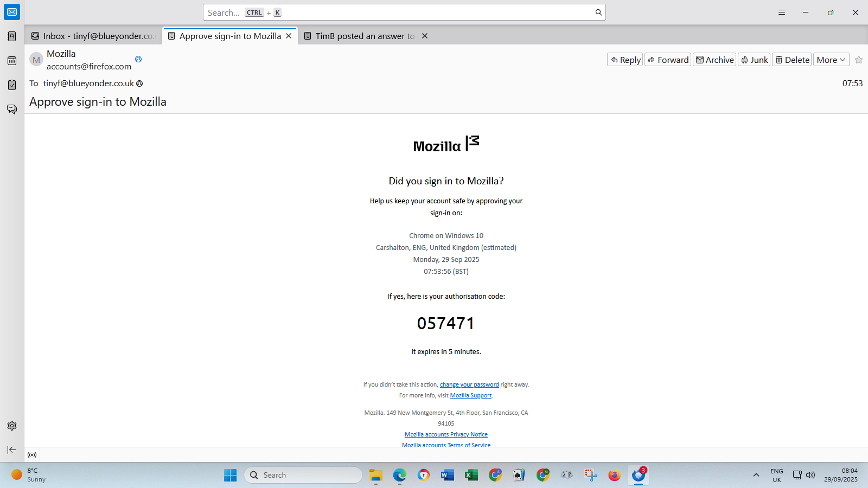Open the volume control in system tray
Screen dimensions: 868x488
[x=810, y=475]
